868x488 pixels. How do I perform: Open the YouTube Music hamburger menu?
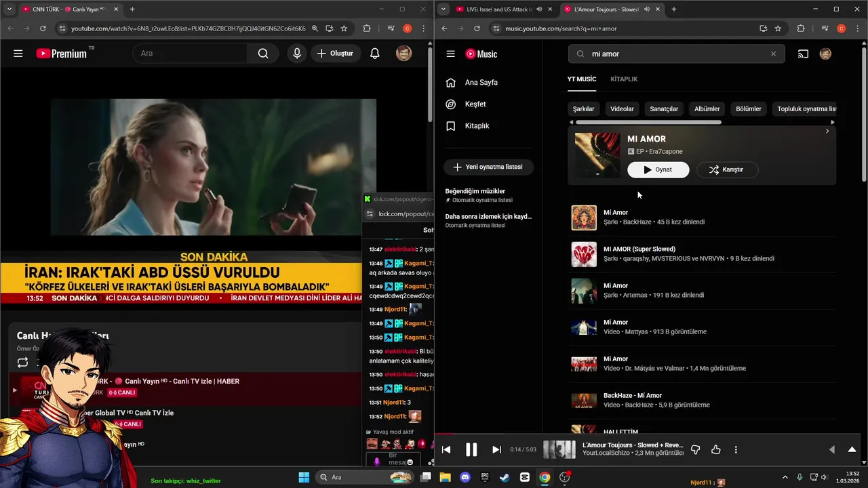tap(450, 54)
